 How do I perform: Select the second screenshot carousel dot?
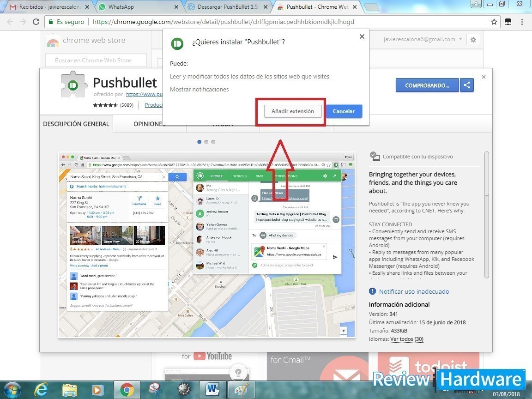(206, 142)
